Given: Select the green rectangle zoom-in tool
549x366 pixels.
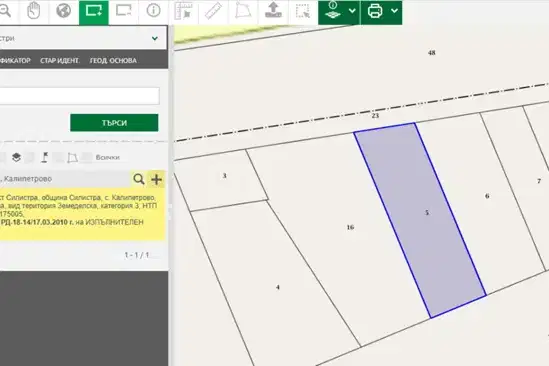Looking at the screenshot, I should pyautogui.click(x=93, y=12).
